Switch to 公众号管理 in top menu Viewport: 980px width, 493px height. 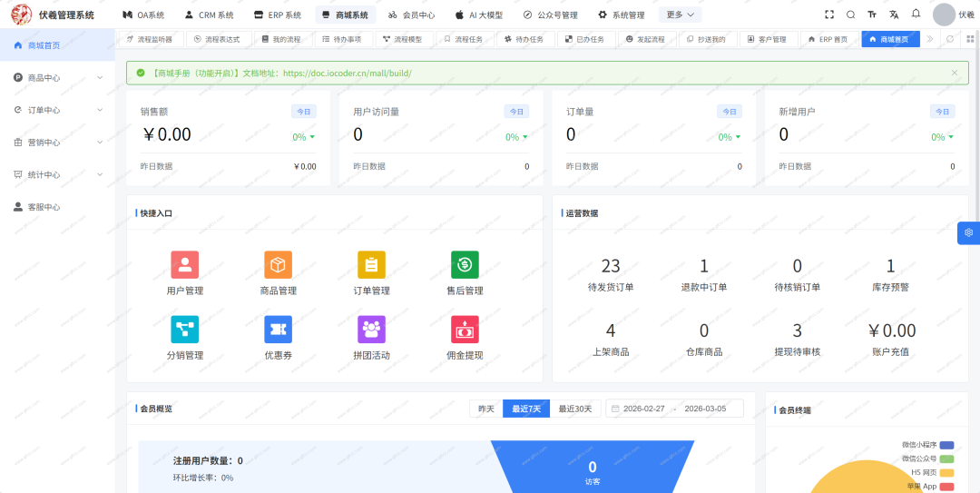click(x=550, y=15)
